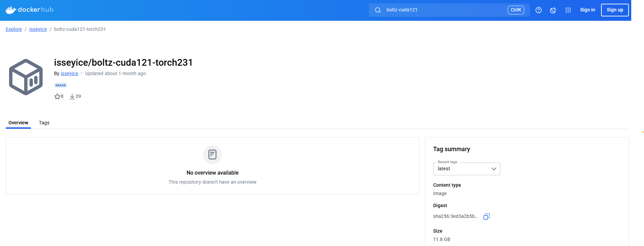Click the 'Updated about 1 month ago' text

point(115,73)
